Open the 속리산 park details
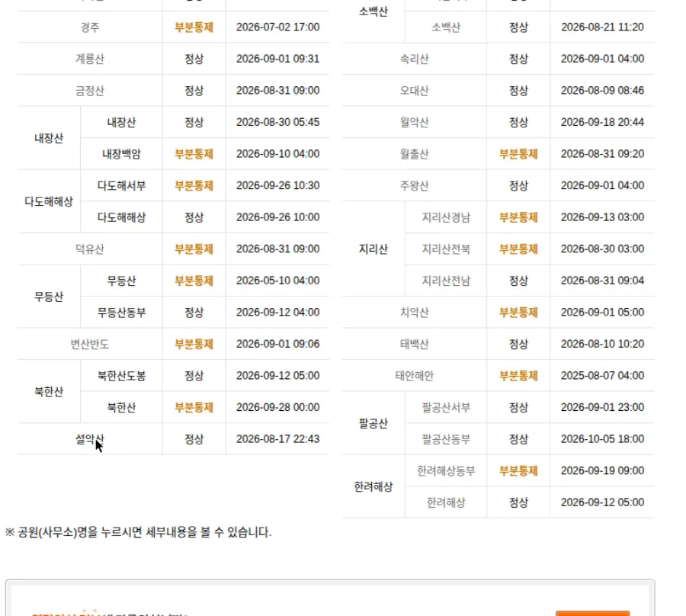 tap(415, 59)
